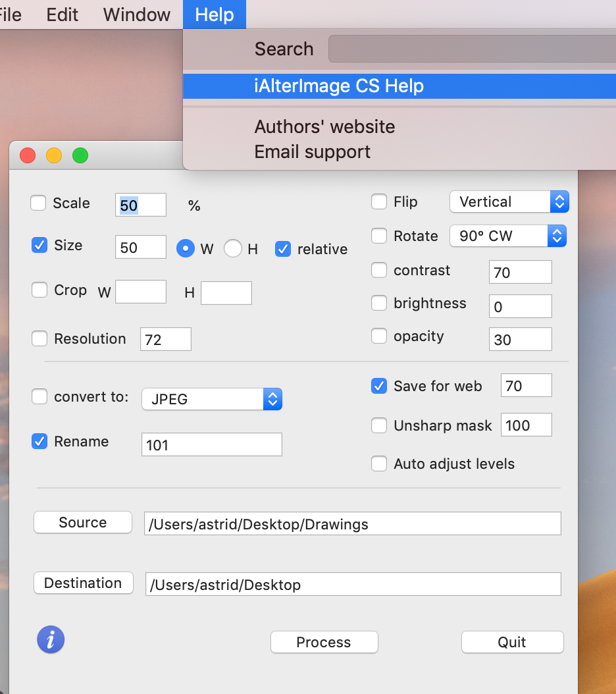Click the Source button

pyautogui.click(x=83, y=522)
